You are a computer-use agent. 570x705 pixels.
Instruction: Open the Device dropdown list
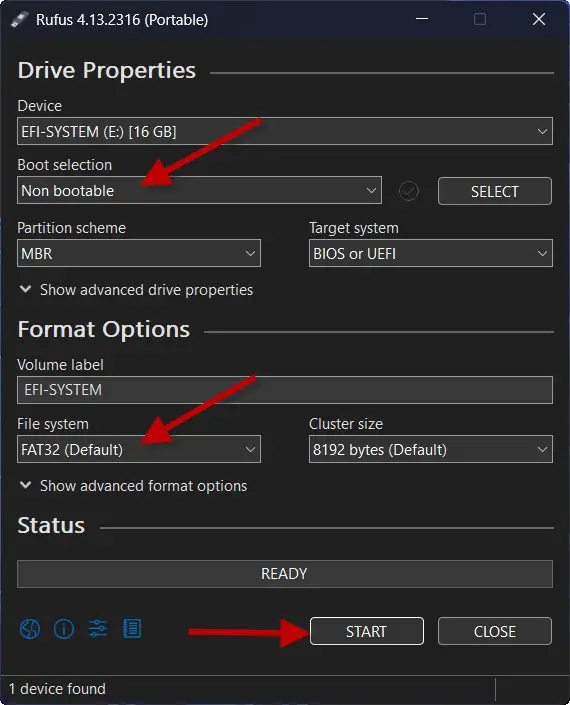(285, 131)
